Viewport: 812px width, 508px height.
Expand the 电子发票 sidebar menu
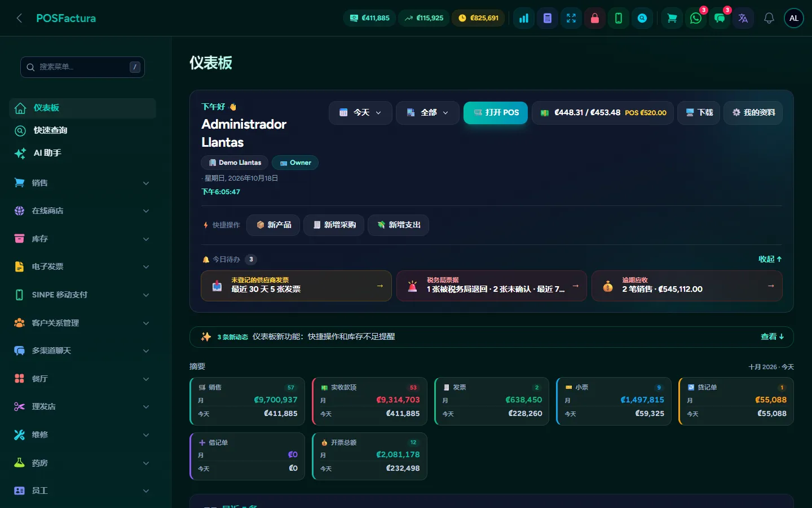(82, 266)
